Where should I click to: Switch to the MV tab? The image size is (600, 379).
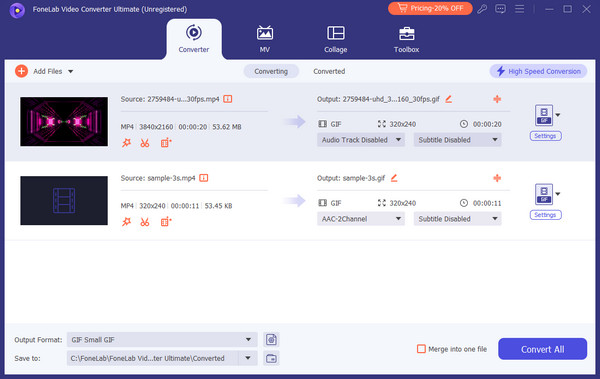click(x=264, y=39)
